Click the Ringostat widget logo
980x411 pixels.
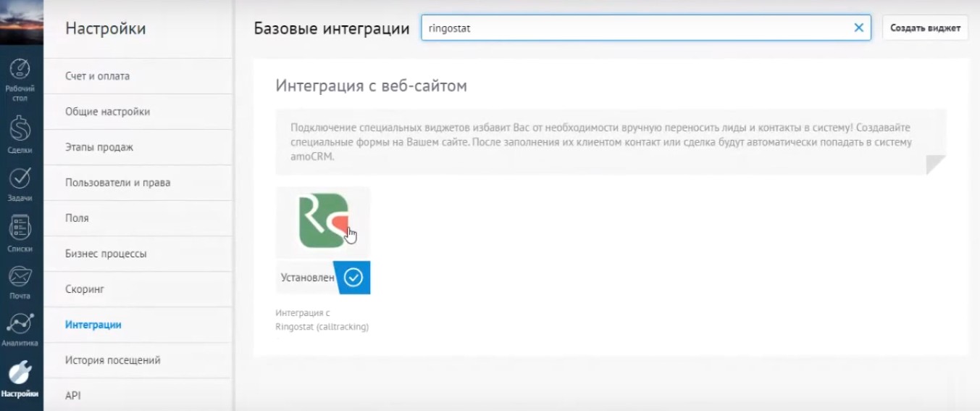[x=324, y=221]
